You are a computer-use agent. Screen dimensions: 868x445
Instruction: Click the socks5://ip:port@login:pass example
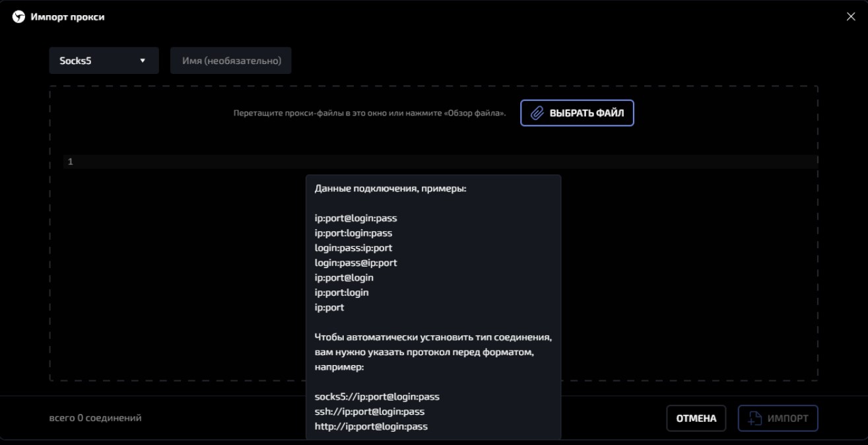pyautogui.click(x=377, y=397)
